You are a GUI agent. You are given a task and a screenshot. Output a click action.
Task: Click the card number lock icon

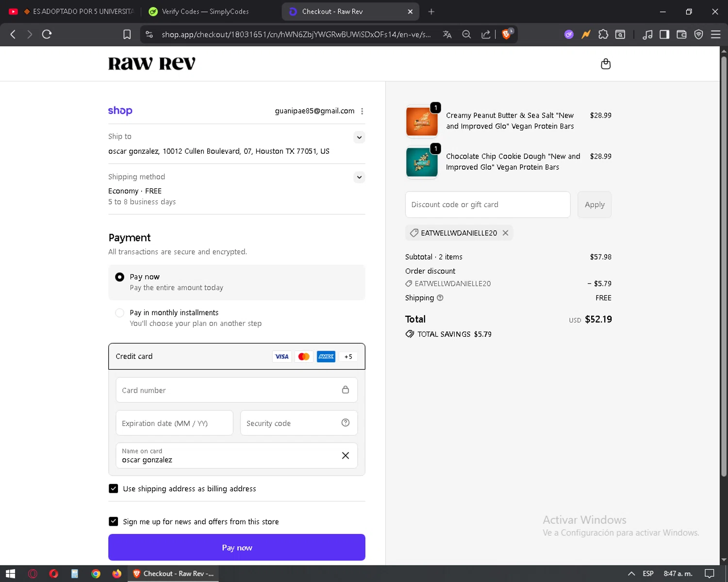(345, 389)
